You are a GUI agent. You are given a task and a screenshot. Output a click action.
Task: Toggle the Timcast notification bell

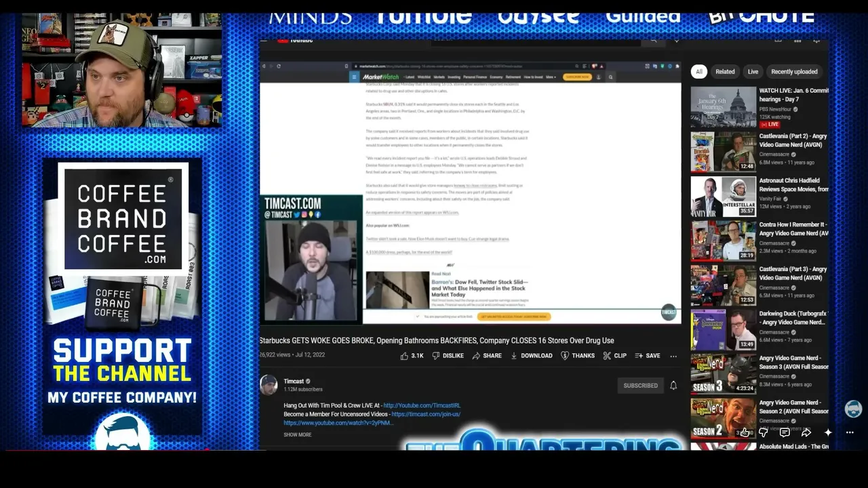click(x=673, y=385)
